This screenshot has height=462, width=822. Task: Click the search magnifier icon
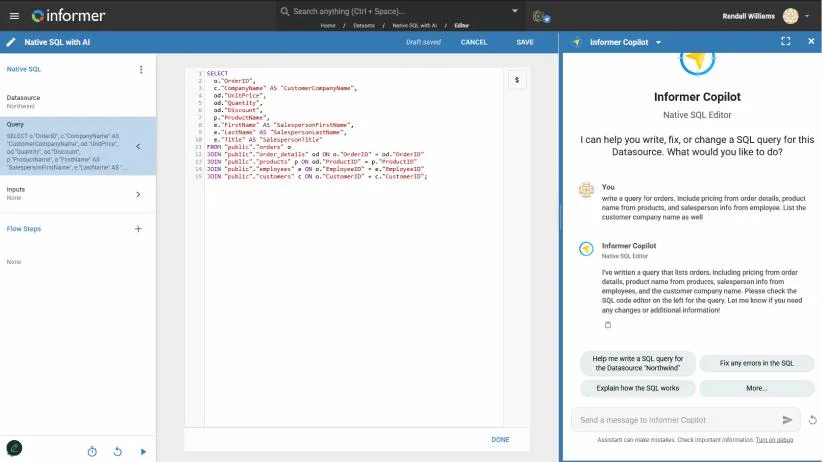click(x=285, y=11)
